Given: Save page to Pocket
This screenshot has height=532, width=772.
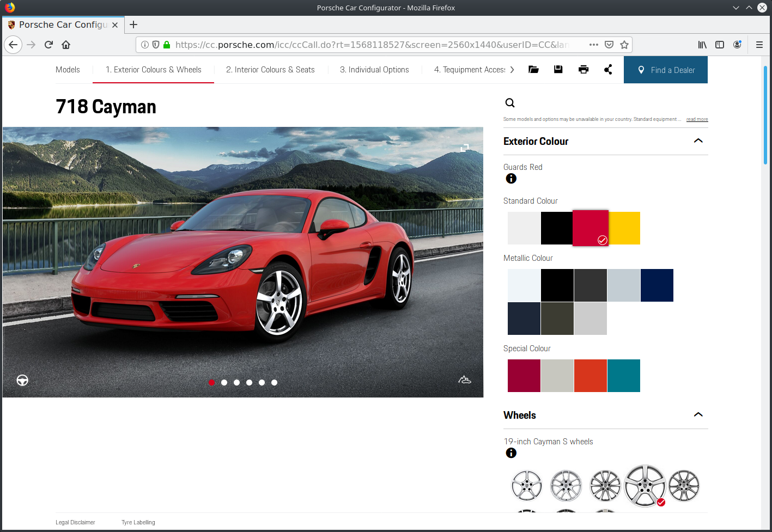Looking at the screenshot, I should pos(609,45).
